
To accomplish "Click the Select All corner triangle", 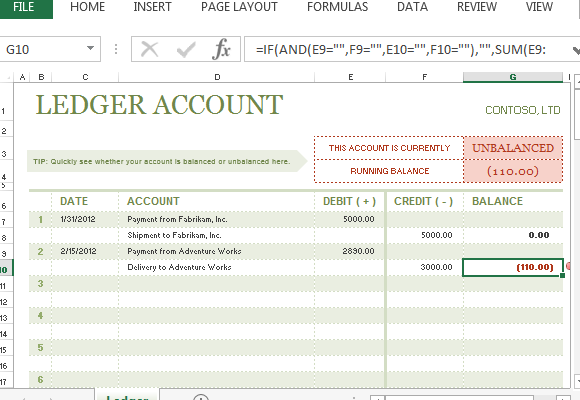I will pos(7,77).
